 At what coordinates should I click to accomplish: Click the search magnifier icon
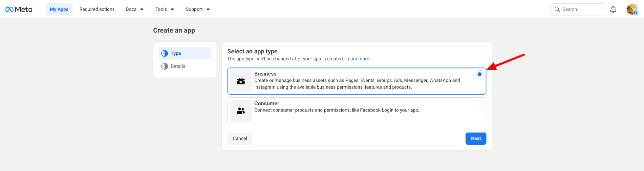point(557,10)
